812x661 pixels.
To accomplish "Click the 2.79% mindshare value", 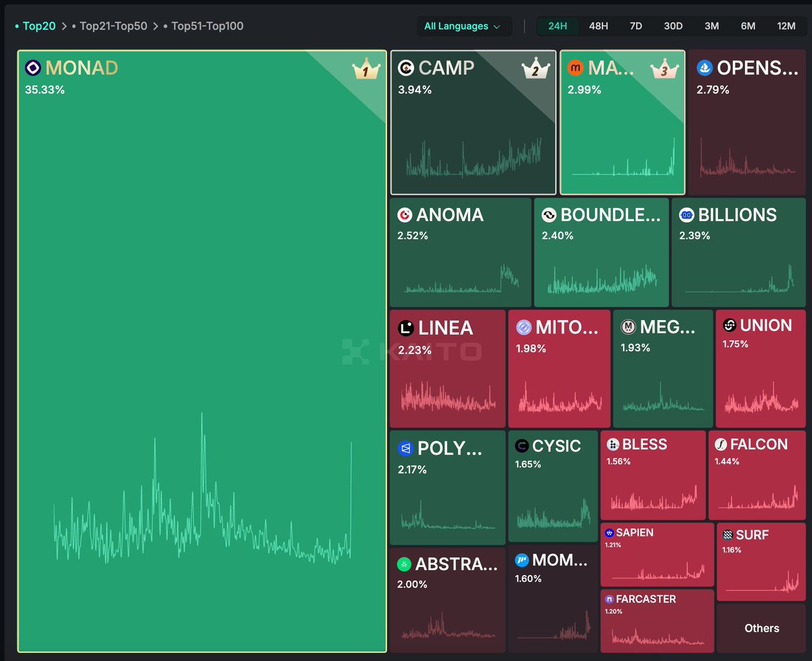I will click(713, 89).
